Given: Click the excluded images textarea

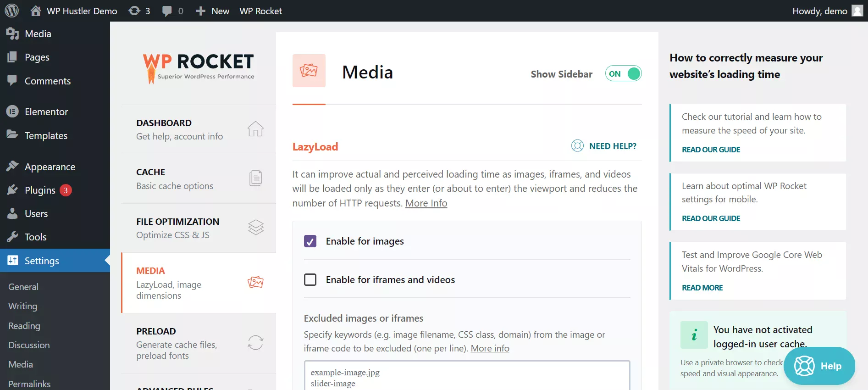Looking at the screenshot, I should [467, 375].
